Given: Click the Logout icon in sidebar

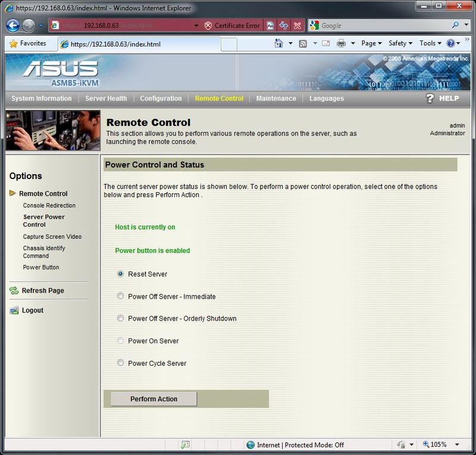Looking at the screenshot, I should 14,310.
